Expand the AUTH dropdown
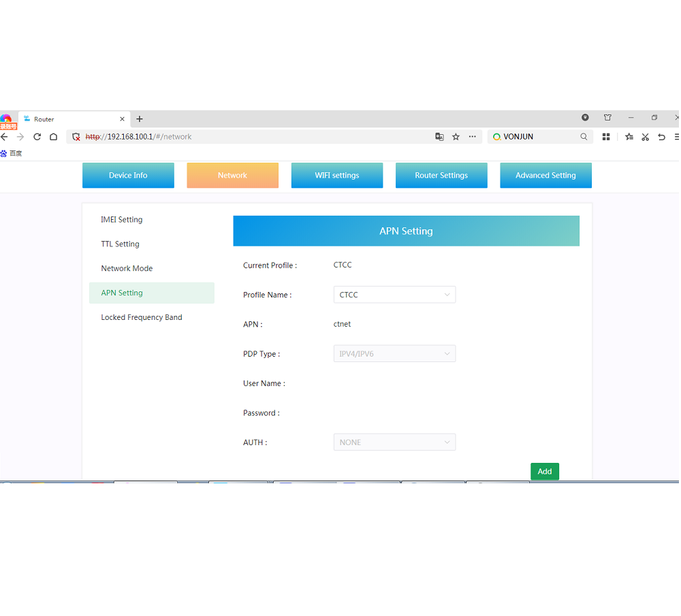The image size is (681, 616). pos(394,442)
